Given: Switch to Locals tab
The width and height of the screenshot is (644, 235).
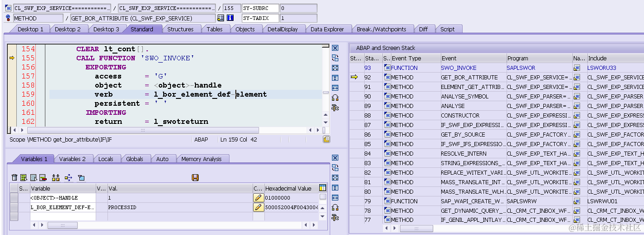Looking at the screenshot, I should (x=106, y=159).
